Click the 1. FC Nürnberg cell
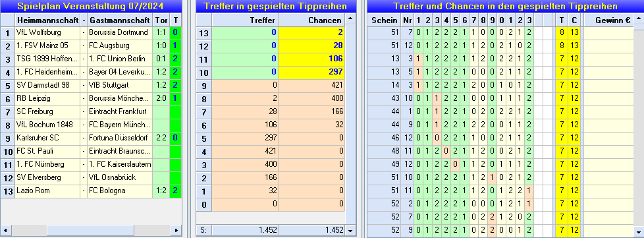 tap(47, 164)
